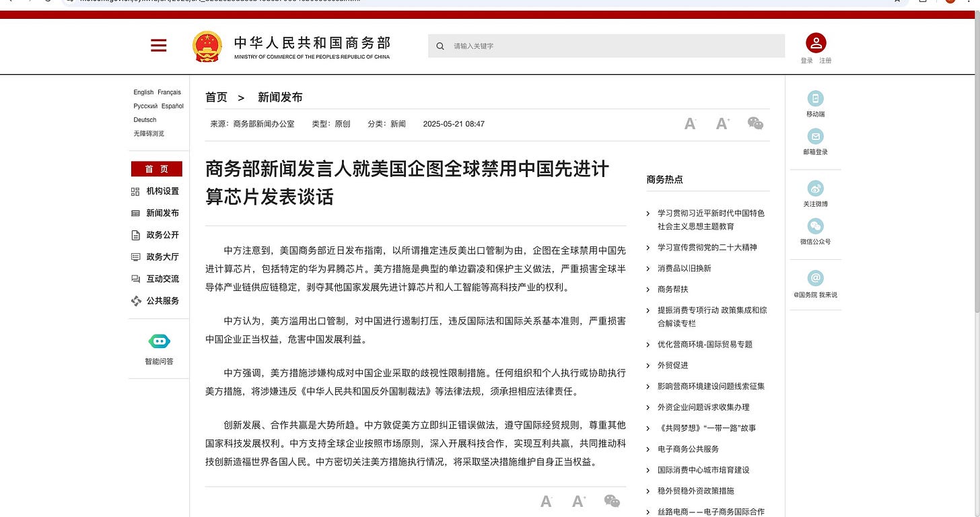The image size is (980, 517).
Task: Open the 移动端 mobile icon
Action: pos(816,98)
